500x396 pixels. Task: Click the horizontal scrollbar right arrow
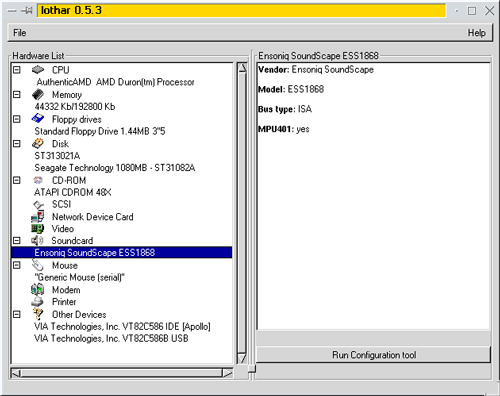point(228,373)
